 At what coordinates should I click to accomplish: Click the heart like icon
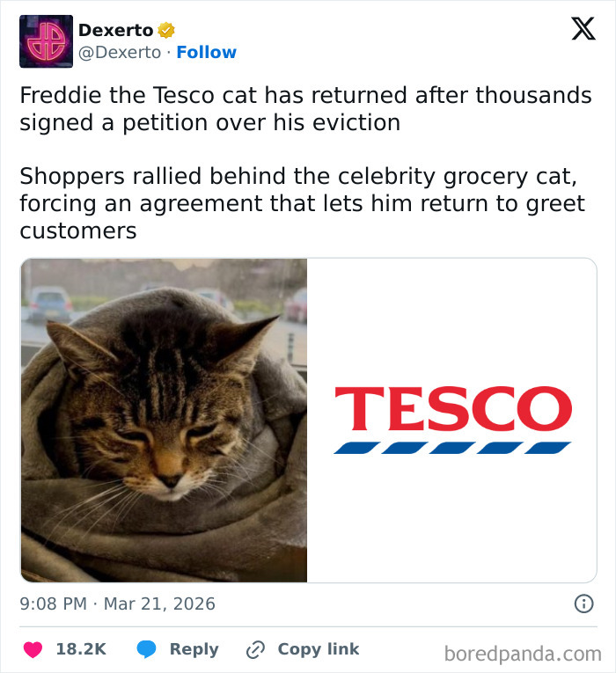click(x=33, y=649)
